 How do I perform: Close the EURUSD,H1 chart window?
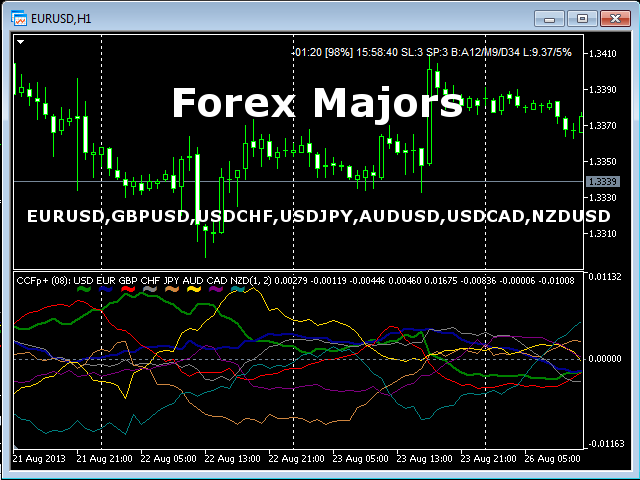[612, 18]
